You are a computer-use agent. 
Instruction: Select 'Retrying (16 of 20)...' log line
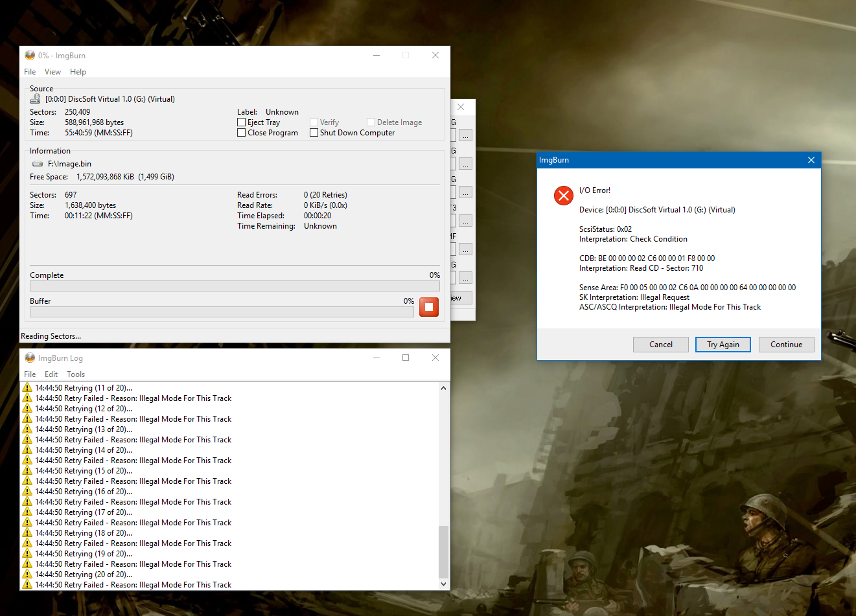[x=84, y=492]
